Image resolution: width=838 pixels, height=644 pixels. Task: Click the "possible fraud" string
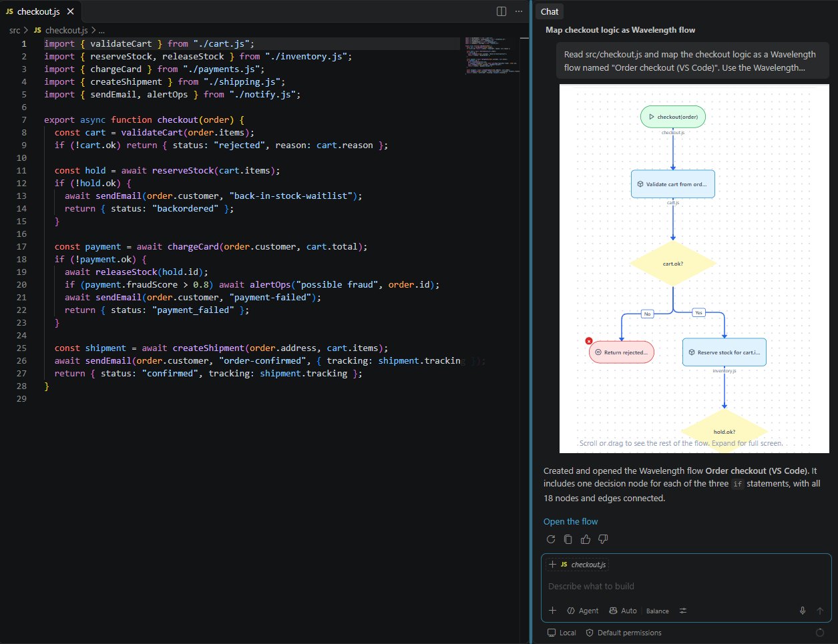tap(337, 285)
